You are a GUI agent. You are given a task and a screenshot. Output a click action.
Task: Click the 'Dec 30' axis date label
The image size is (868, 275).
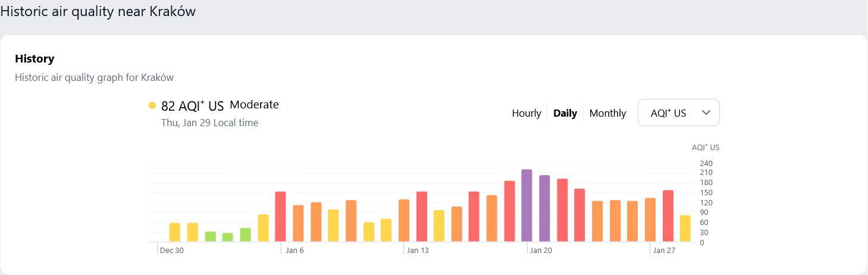click(x=172, y=251)
